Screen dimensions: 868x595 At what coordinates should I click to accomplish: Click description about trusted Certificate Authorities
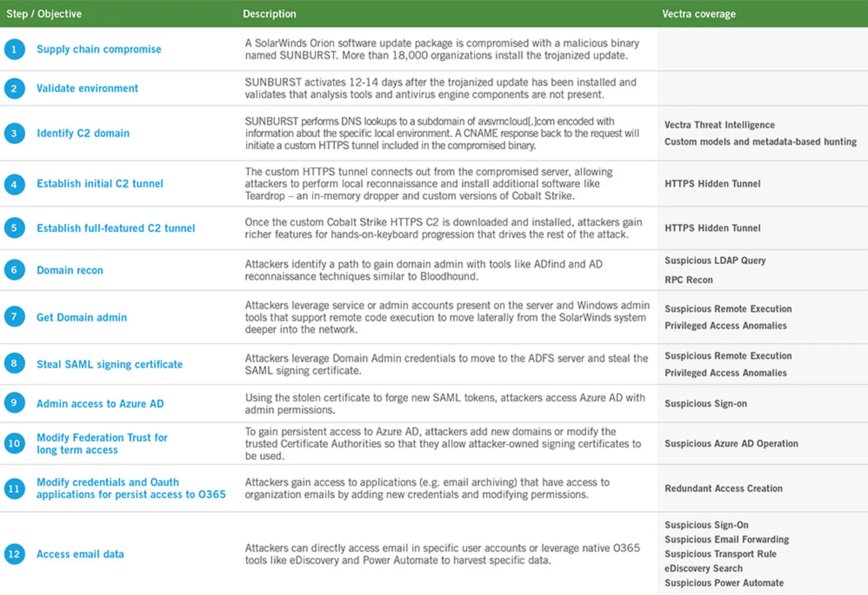click(443, 444)
